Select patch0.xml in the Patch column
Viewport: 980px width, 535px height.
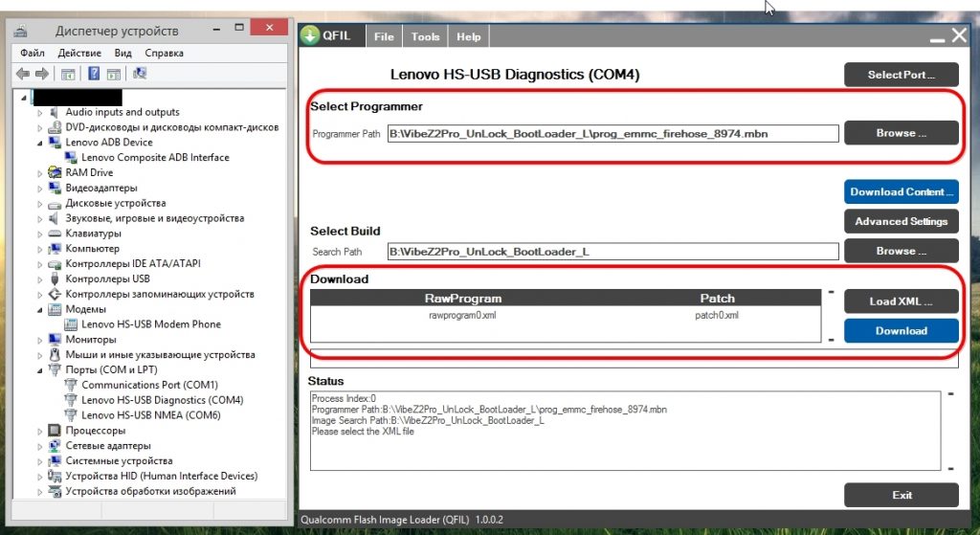[x=717, y=315]
